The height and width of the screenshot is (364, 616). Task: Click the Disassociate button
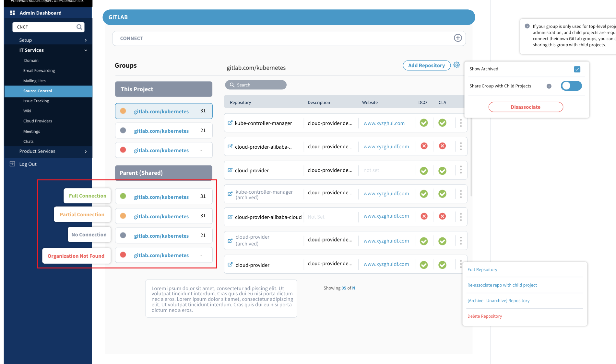(526, 107)
